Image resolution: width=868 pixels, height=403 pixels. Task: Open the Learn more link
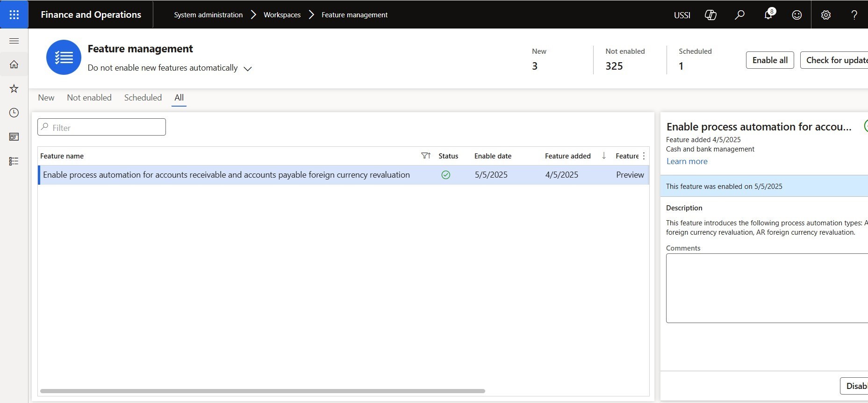click(x=687, y=161)
